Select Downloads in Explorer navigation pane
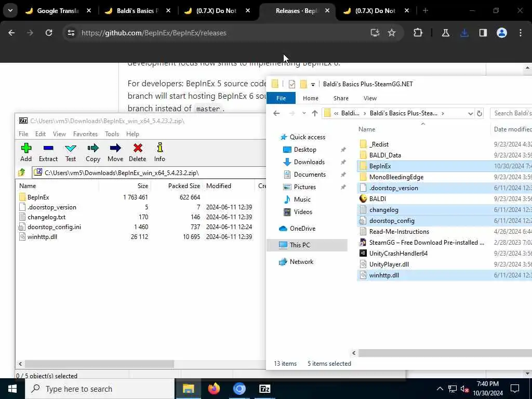This screenshot has width=532, height=399. pyautogui.click(x=309, y=162)
